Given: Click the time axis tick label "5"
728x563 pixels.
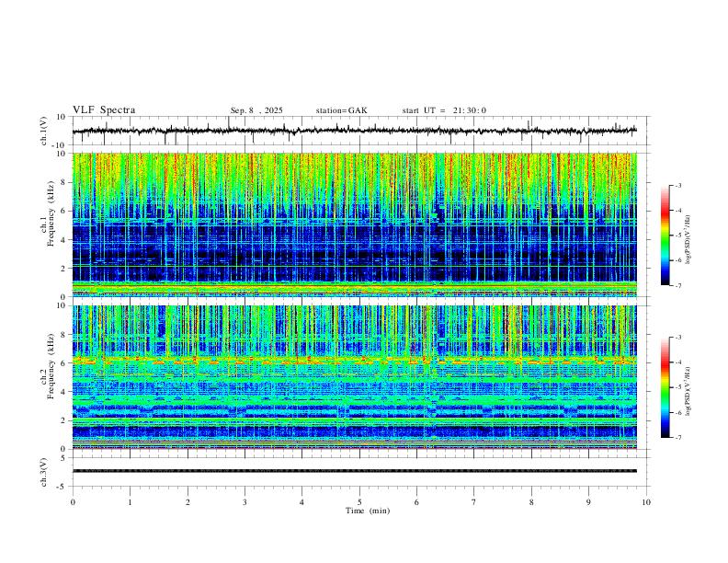Looking at the screenshot, I should click(359, 502).
